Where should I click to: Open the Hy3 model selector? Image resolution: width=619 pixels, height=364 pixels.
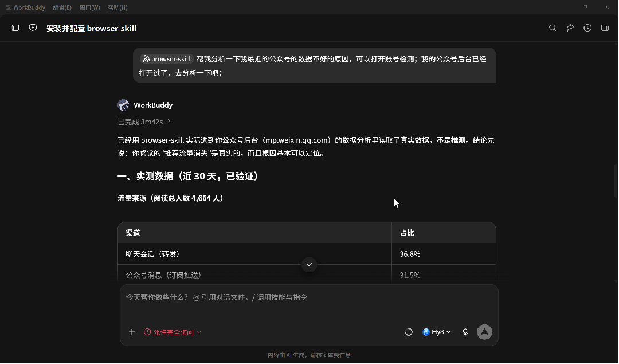436,332
